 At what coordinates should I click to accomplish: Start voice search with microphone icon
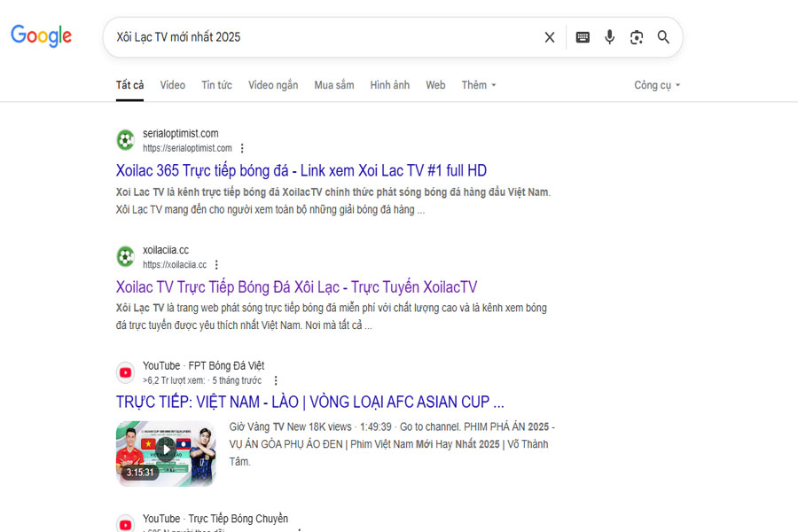coord(609,37)
